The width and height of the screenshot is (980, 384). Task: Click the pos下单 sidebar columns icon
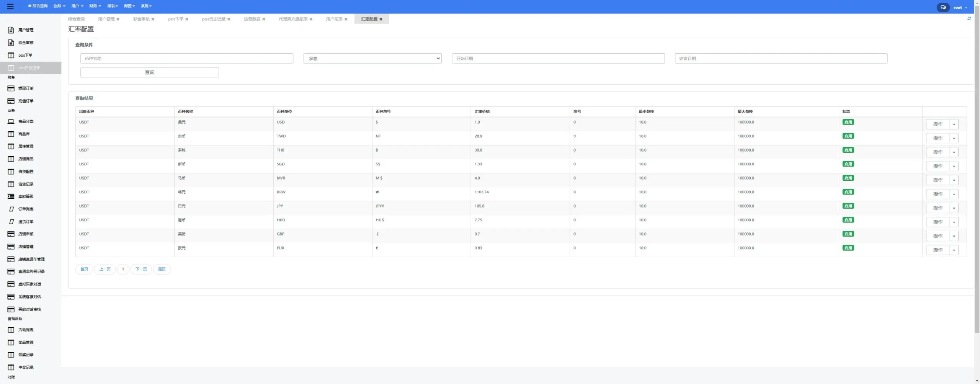[11, 55]
